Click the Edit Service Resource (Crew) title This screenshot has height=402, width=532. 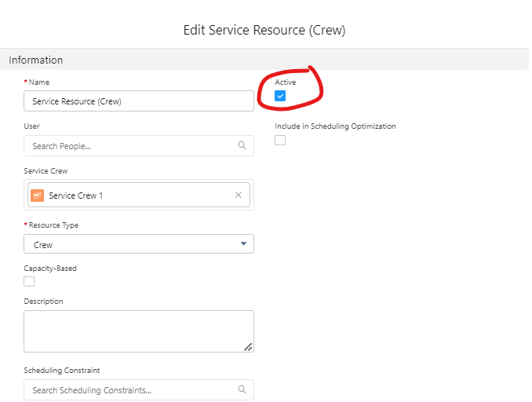point(264,31)
